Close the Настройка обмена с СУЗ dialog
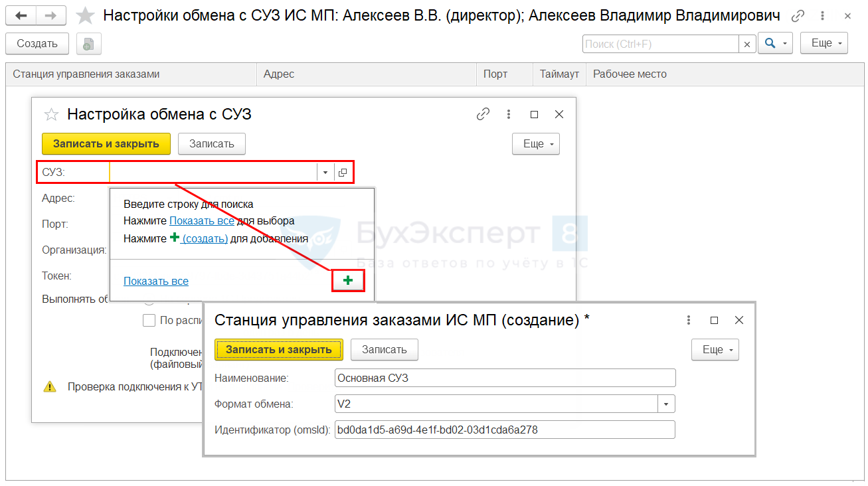 (x=559, y=114)
